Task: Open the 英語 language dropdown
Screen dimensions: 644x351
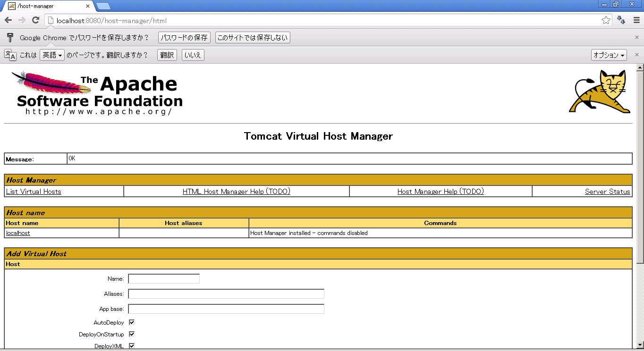Action: [52, 55]
